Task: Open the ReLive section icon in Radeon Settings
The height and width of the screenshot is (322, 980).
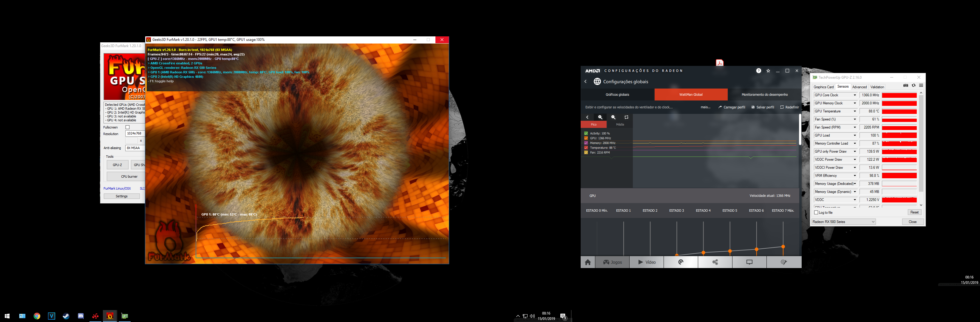Action: (x=681, y=262)
